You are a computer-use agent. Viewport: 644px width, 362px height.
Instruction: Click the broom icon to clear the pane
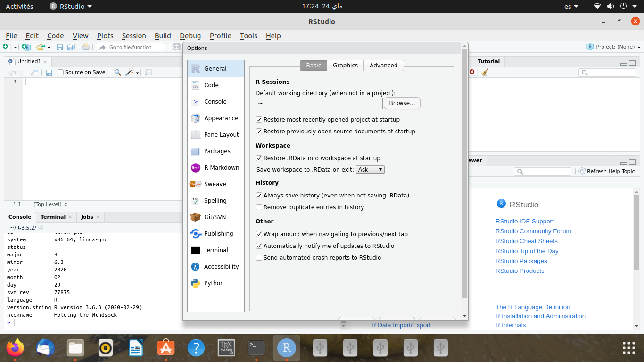(x=485, y=72)
